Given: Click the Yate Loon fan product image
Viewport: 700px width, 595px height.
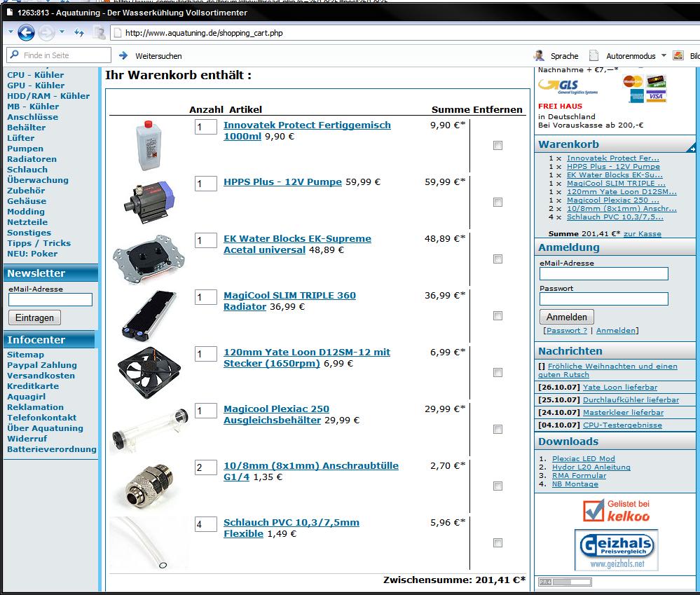Looking at the screenshot, I should [x=149, y=373].
